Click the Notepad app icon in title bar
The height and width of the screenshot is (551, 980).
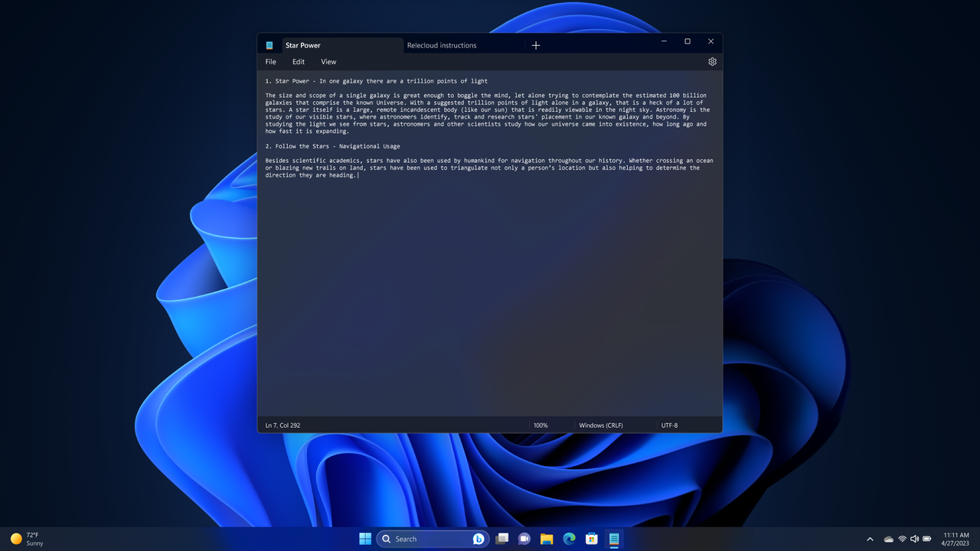[x=269, y=45]
